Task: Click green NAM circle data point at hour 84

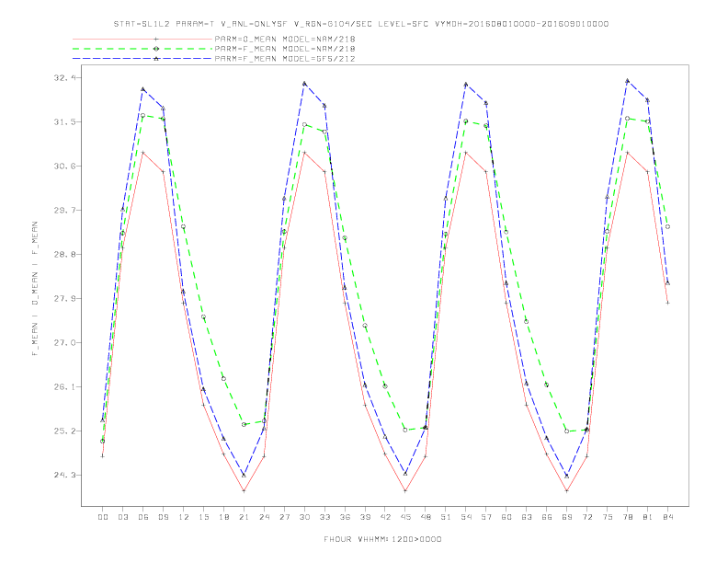Action: (x=667, y=226)
